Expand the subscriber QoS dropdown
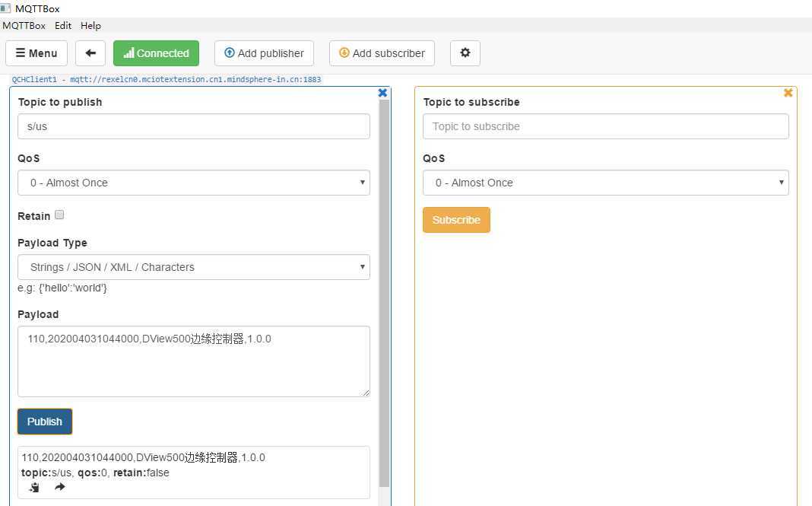Image resolution: width=812 pixels, height=506 pixels. pos(605,183)
